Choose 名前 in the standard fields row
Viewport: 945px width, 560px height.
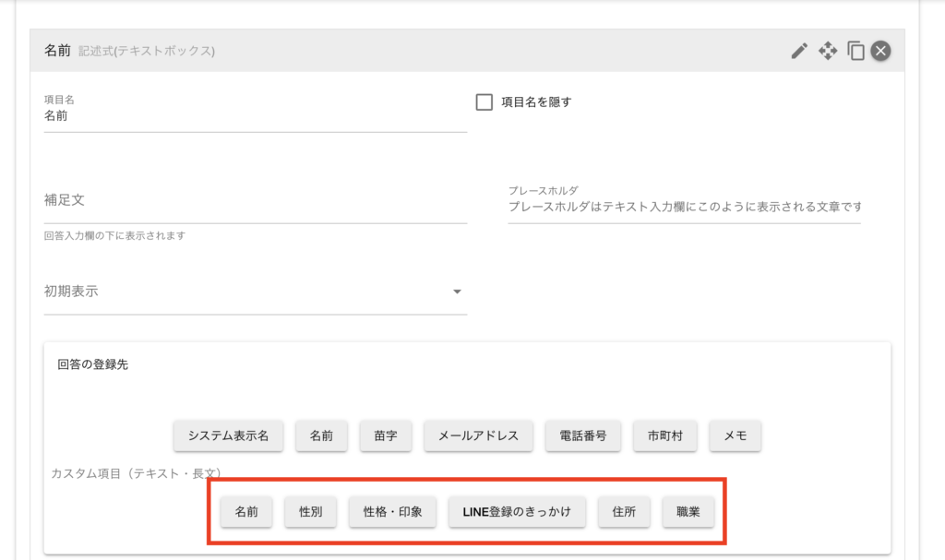pos(321,436)
